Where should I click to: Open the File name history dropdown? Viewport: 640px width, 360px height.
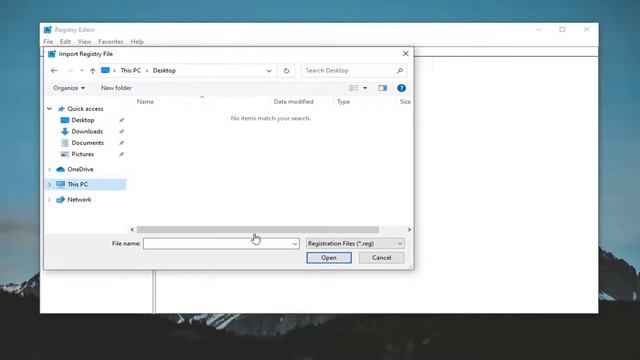coord(295,244)
